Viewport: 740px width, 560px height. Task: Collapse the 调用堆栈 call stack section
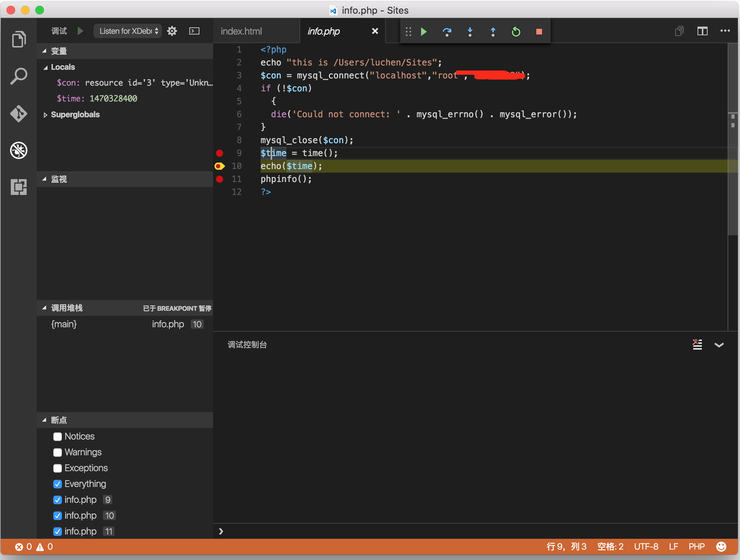125,308
